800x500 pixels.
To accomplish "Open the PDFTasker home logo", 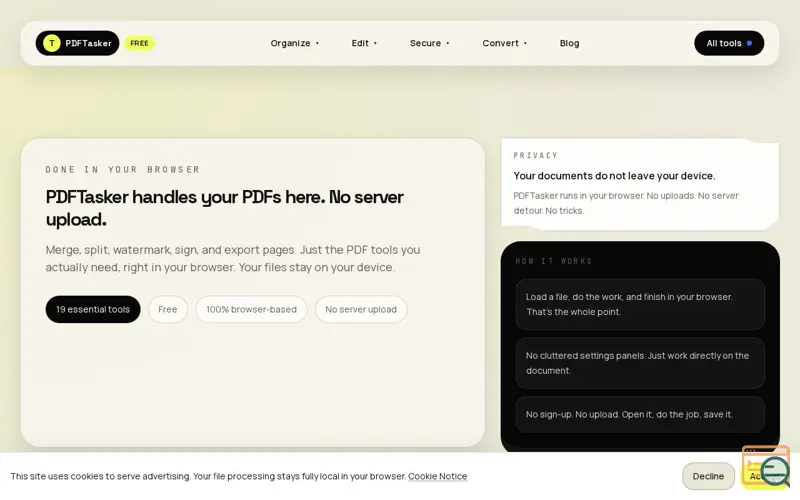I will 78,43.
